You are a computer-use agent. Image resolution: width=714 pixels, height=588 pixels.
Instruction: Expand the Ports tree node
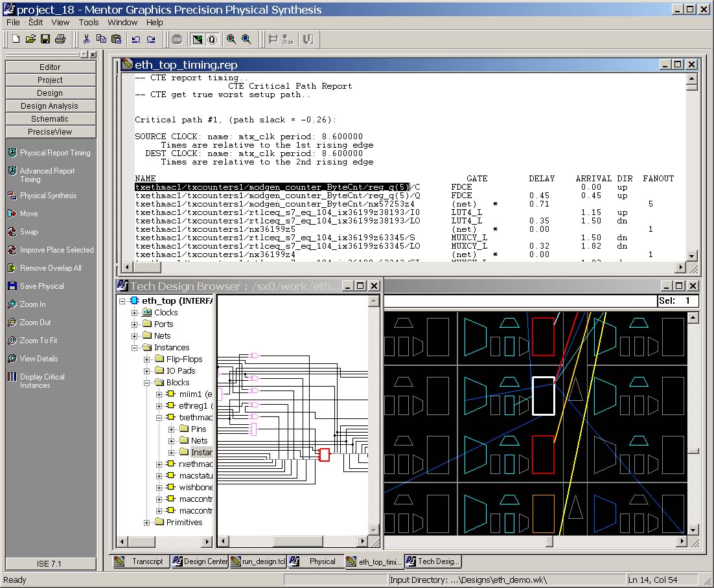coord(134,324)
